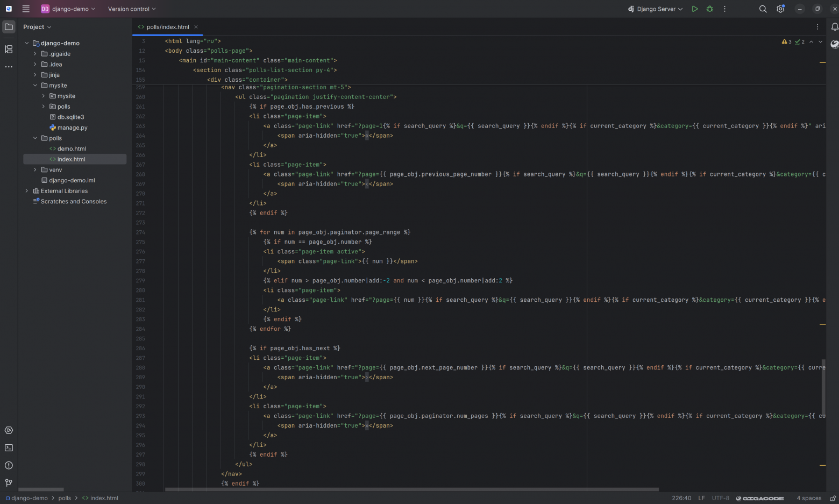Open the Django Server run configuration dropdown

(655, 9)
